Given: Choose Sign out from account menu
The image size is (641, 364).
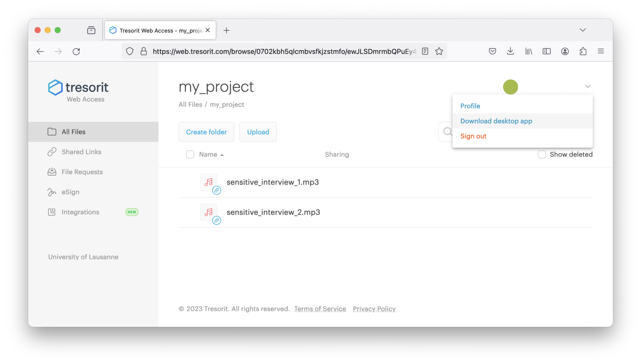Looking at the screenshot, I should (473, 136).
